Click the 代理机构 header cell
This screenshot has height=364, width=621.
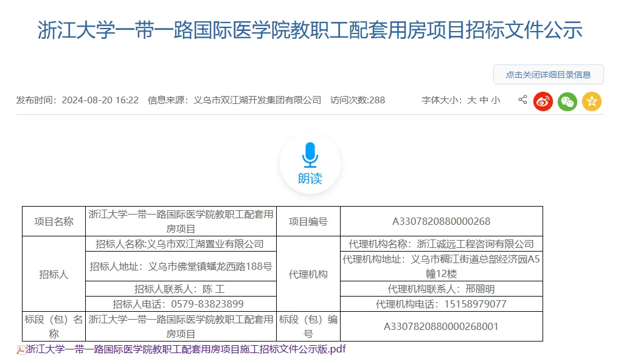coord(308,274)
